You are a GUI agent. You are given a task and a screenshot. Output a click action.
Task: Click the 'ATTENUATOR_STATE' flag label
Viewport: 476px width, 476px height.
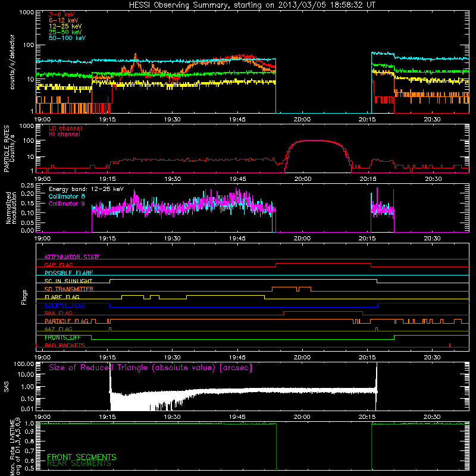72,257
